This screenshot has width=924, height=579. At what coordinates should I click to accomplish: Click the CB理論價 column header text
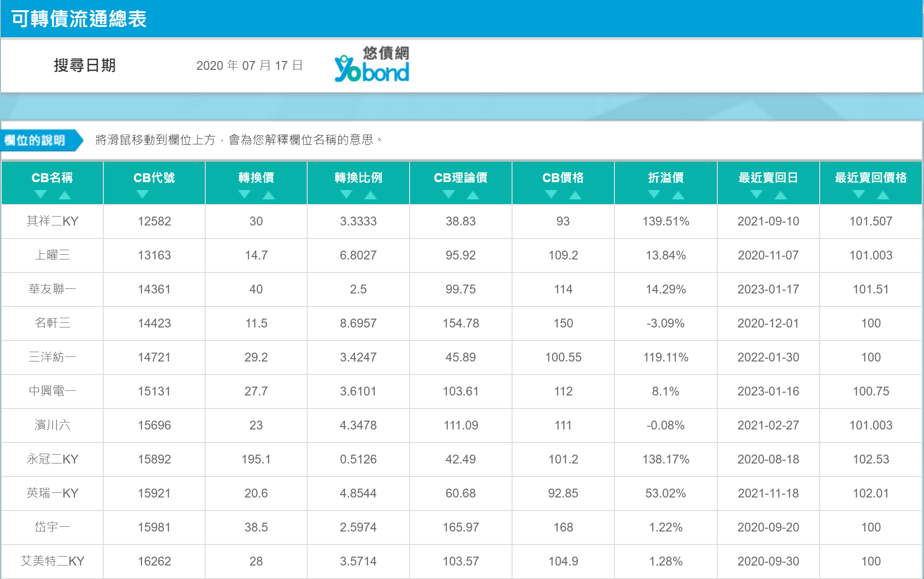(x=461, y=177)
